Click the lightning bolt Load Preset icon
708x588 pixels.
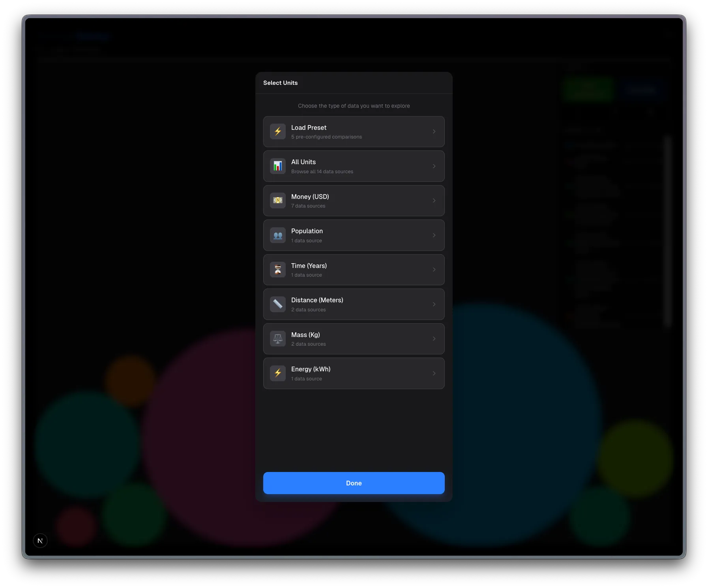pos(278,131)
